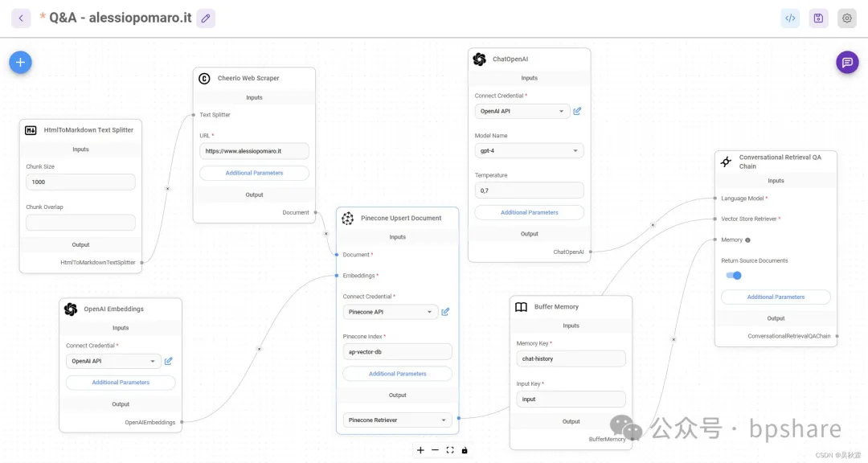The height and width of the screenshot is (463, 868).
Task: Edit ChatOpenAI credential with pencil icon
Action: (x=577, y=111)
